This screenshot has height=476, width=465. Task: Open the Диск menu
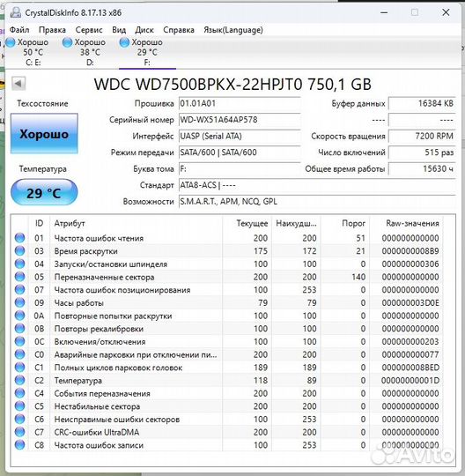(144, 30)
